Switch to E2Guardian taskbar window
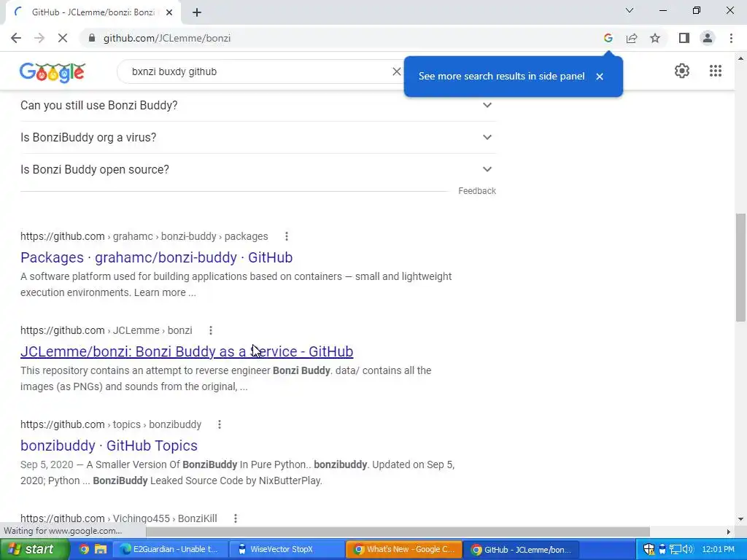 tap(169, 549)
